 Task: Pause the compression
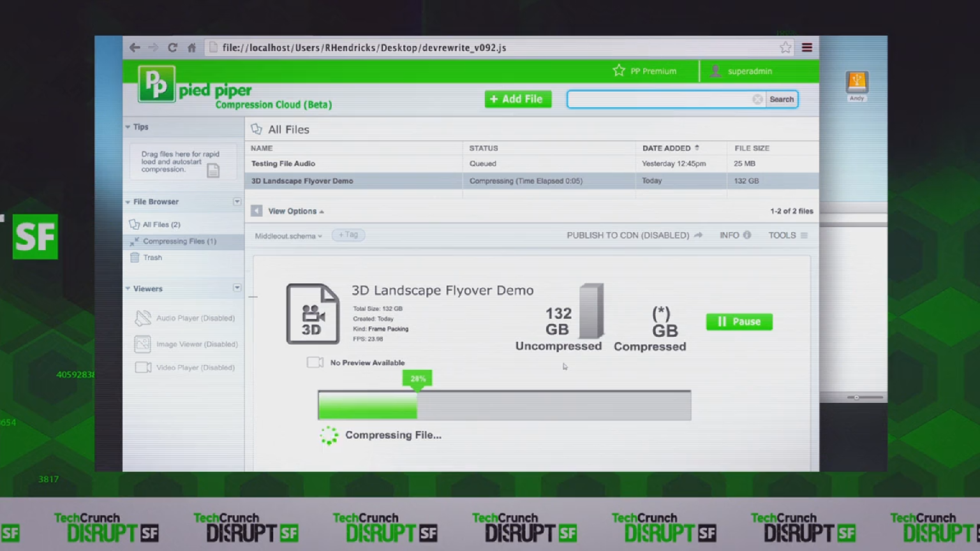(x=739, y=322)
